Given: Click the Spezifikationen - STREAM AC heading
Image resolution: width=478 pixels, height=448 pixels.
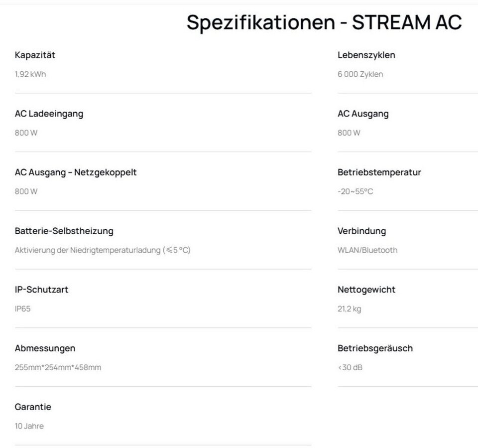Looking at the screenshot, I should click(x=324, y=22).
